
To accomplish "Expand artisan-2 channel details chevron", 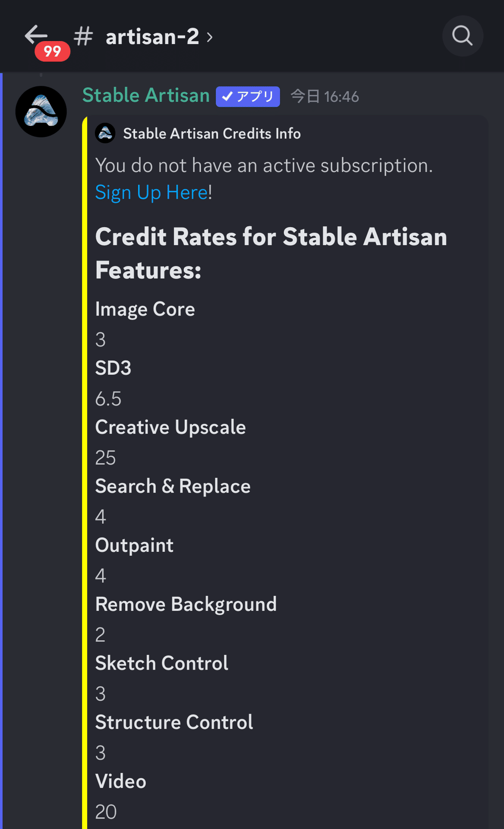I will pyautogui.click(x=210, y=37).
